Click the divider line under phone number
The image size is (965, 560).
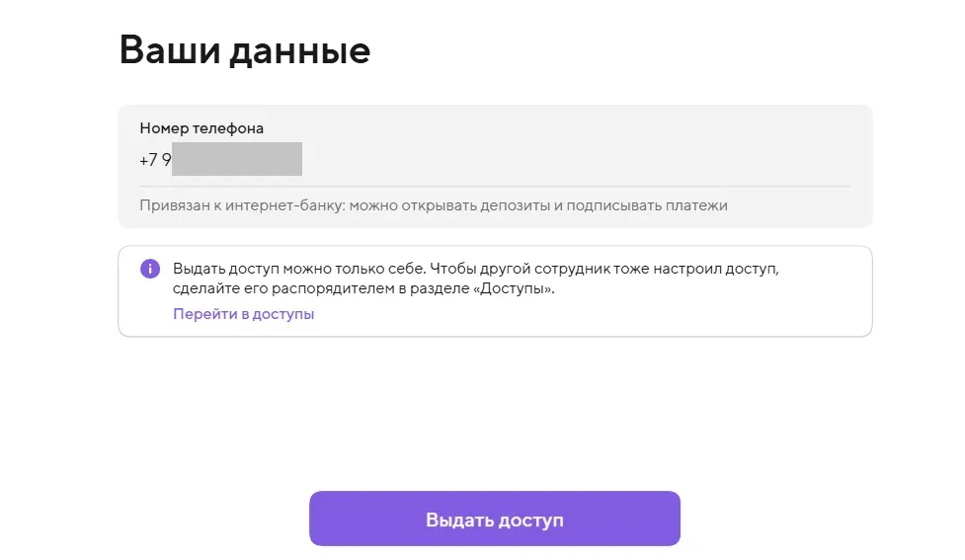tap(494, 186)
